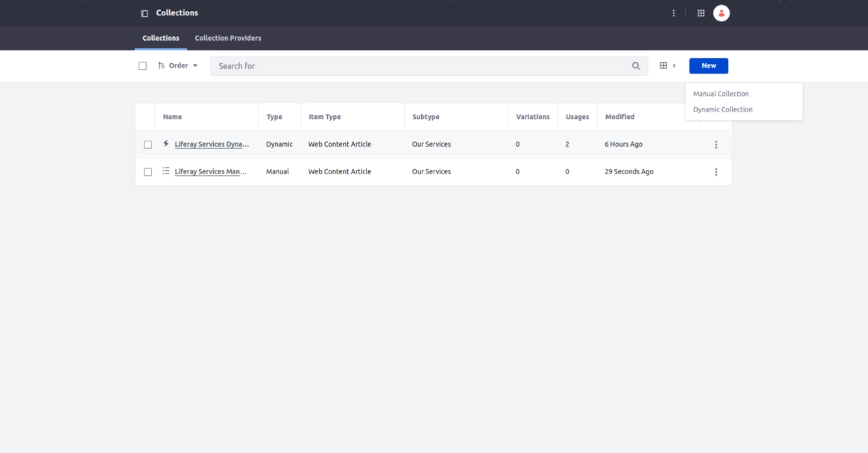Open the Liferay Services Dyna... collection link

coord(211,144)
